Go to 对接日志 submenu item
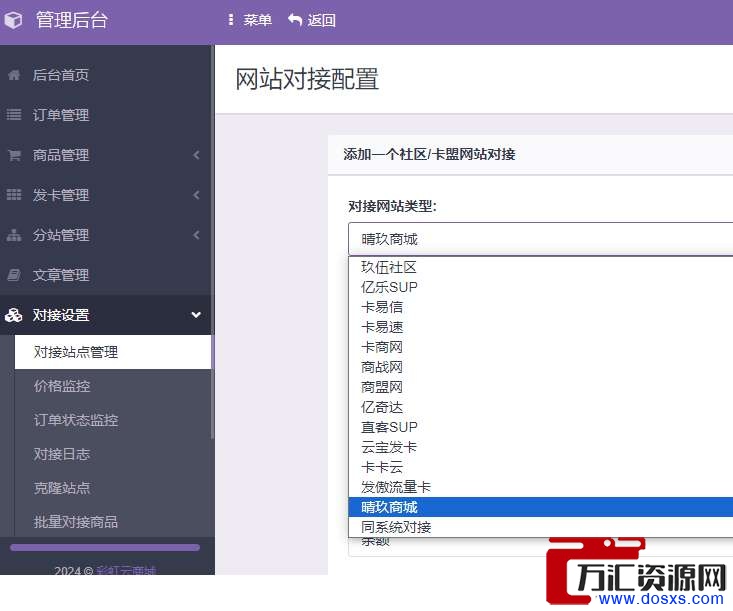This screenshot has height=611, width=733. [x=62, y=454]
